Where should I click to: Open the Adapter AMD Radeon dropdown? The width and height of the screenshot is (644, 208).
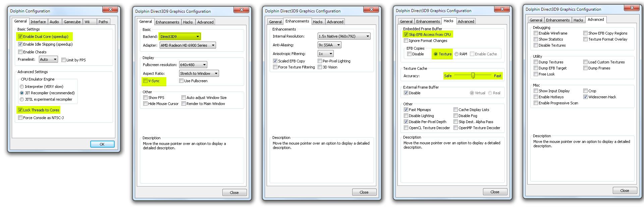pos(187,45)
